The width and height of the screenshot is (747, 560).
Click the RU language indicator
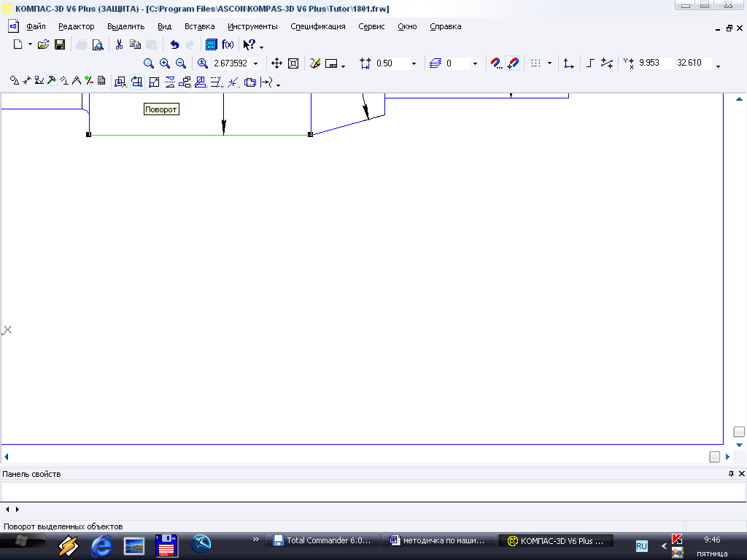641,545
